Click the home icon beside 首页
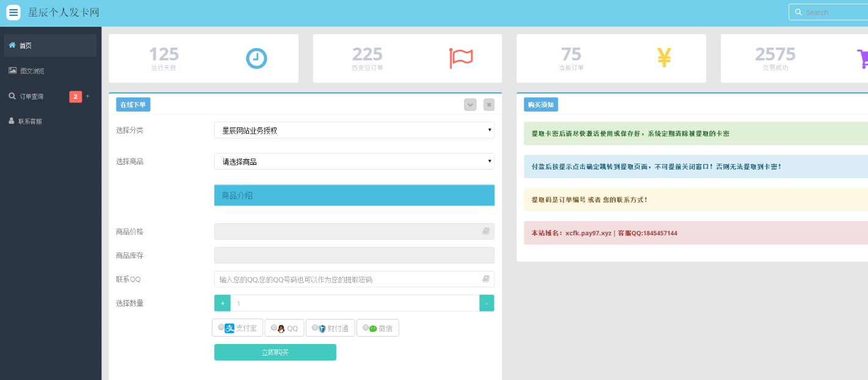The height and width of the screenshot is (380, 868). coord(12,45)
